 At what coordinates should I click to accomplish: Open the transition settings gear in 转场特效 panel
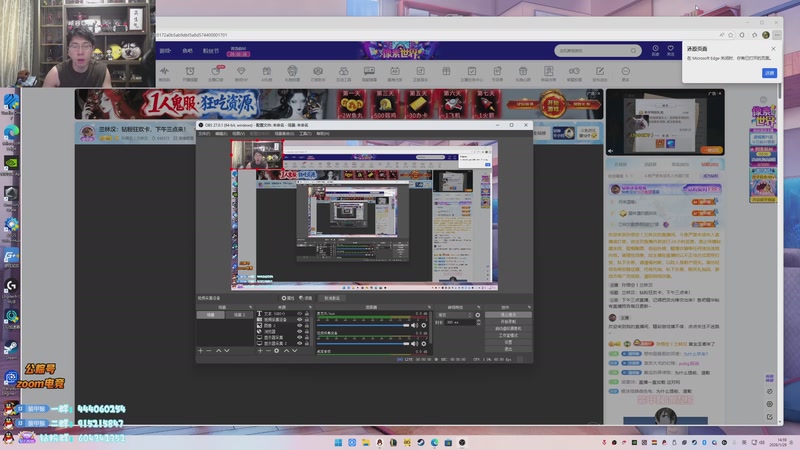point(478,315)
